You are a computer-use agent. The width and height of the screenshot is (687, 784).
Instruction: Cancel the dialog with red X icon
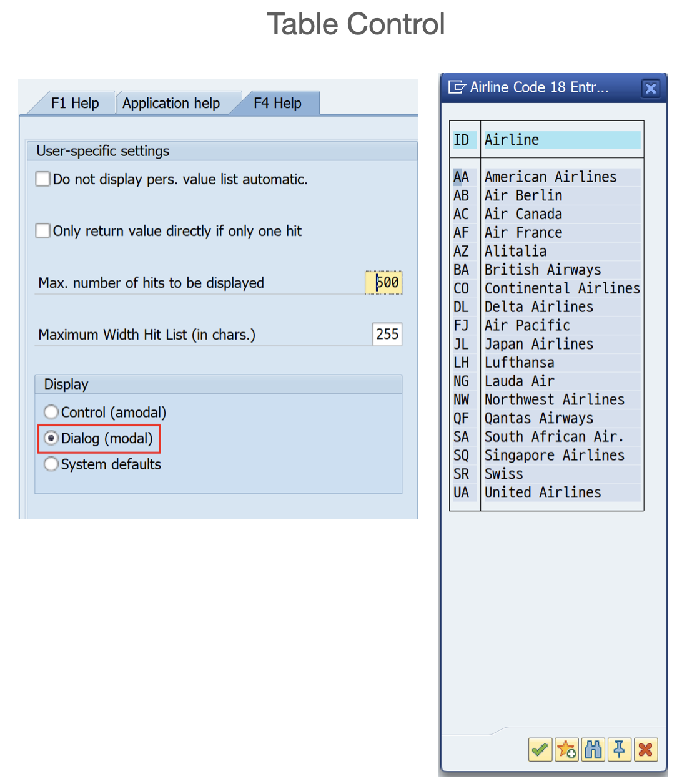646,749
